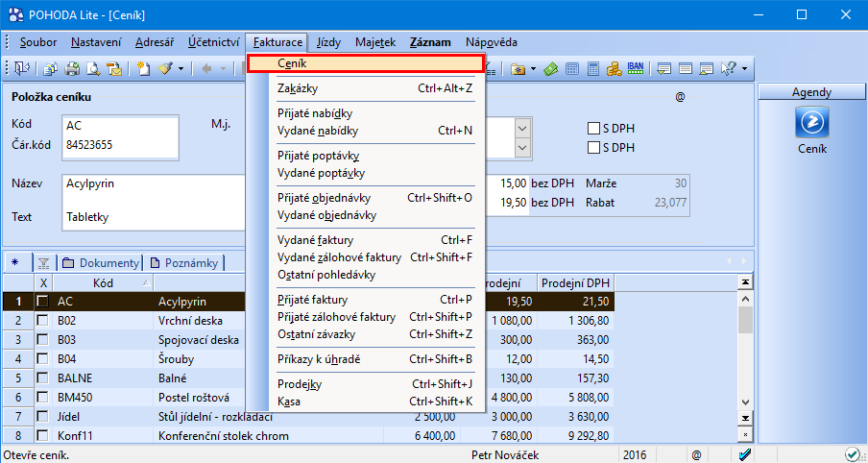The height and width of the screenshot is (463, 868).
Task: Click the X column header
Action: [43, 283]
